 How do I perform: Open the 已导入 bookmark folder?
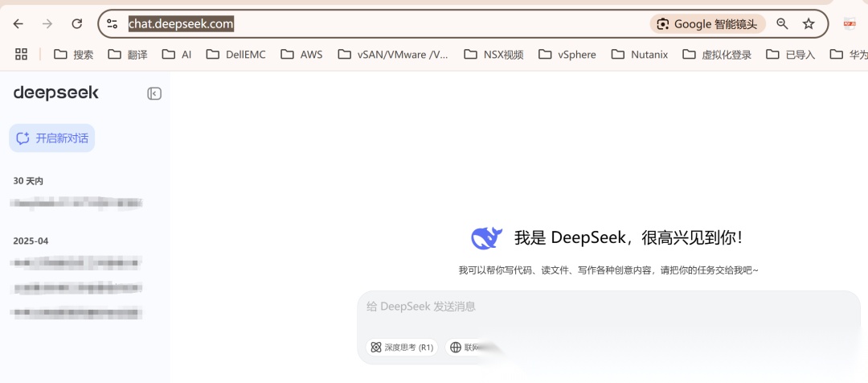coord(791,55)
